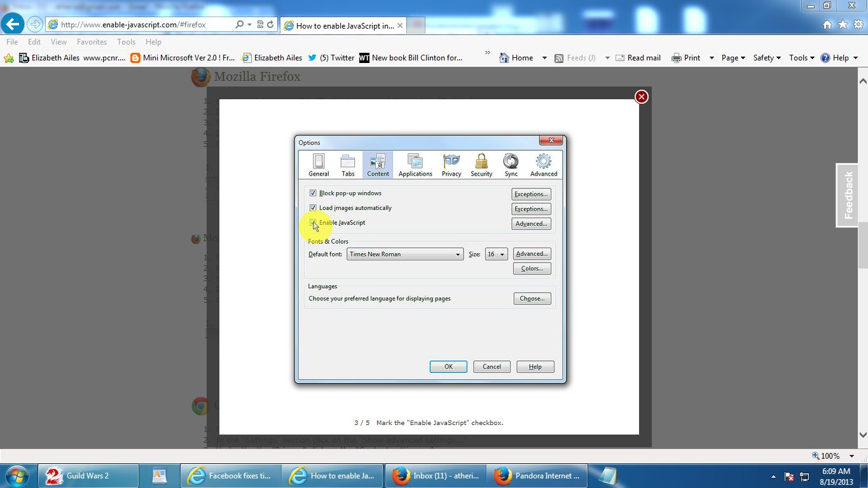Open the Favorites menu
Viewport: 868px width, 488px height.
click(x=92, y=42)
